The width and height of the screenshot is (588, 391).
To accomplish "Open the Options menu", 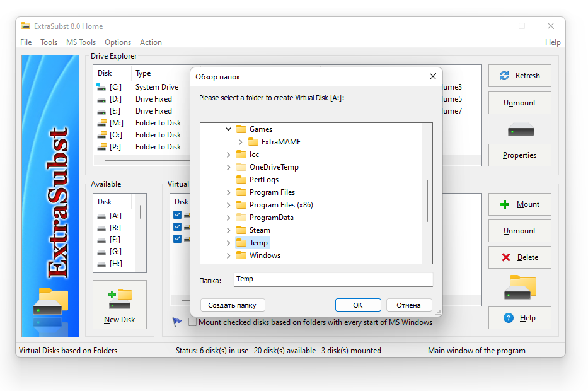I will point(118,42).
